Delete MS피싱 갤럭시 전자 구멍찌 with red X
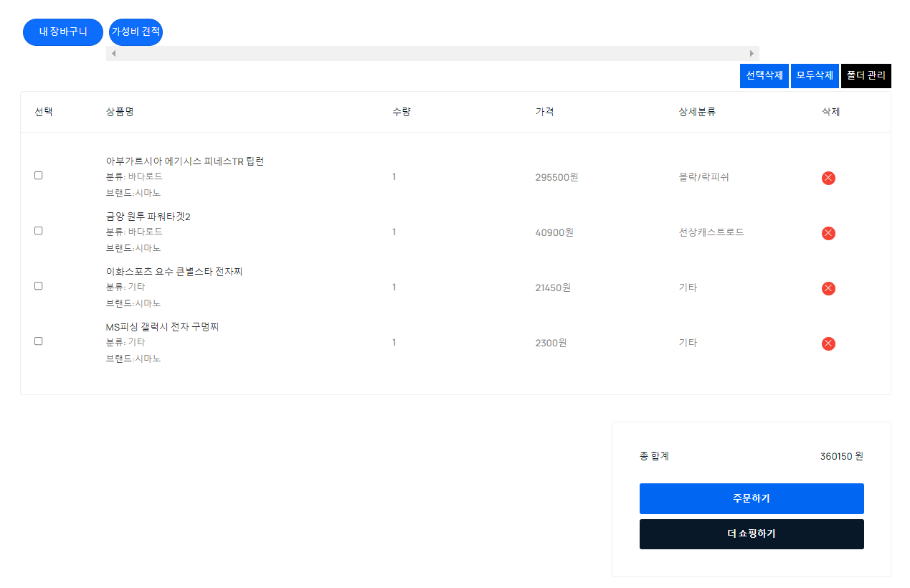This screenshot has height=588, width=910. point(828,343)
